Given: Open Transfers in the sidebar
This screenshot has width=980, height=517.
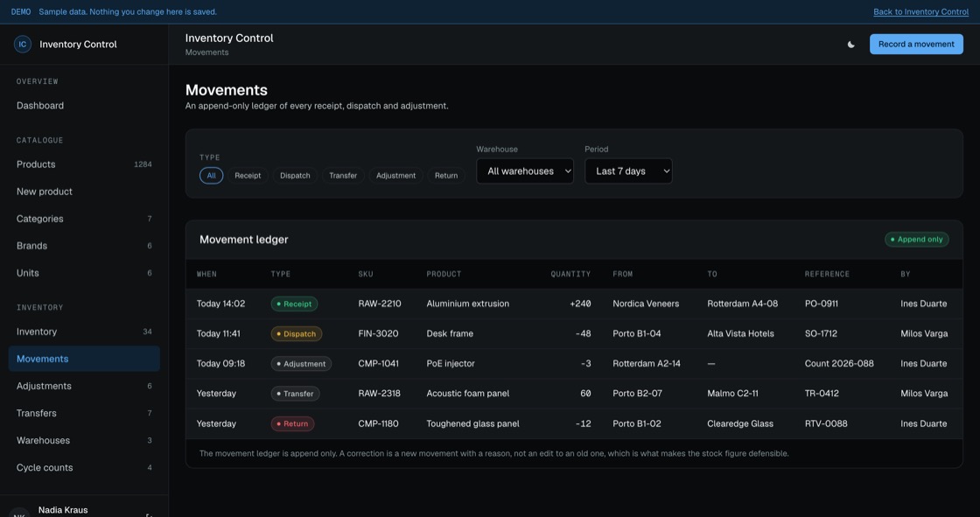Looking at the screenshot, I should (x=84, y=413).
